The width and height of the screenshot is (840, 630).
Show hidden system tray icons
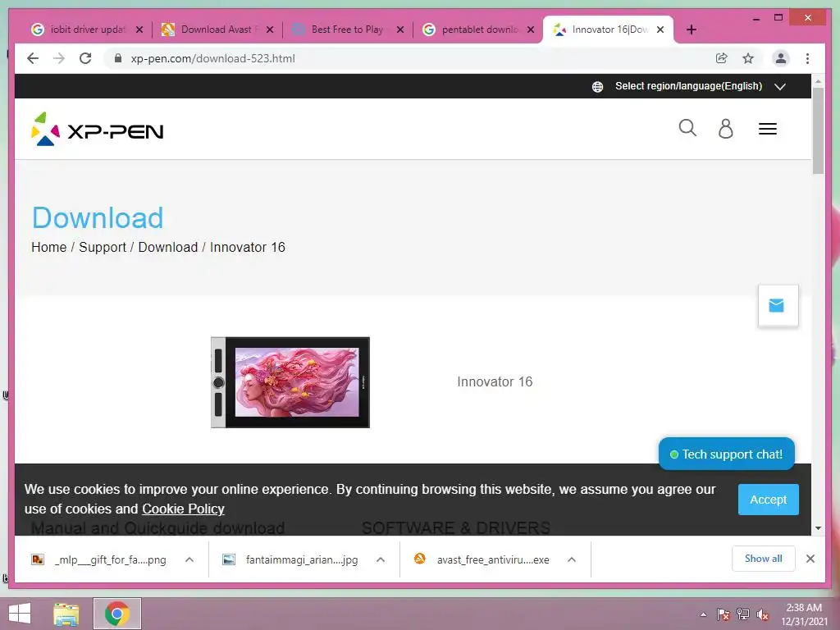[x=703, y=614]
